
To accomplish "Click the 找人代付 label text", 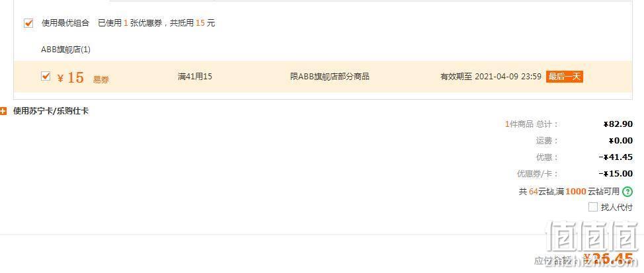I will [616, 208].
